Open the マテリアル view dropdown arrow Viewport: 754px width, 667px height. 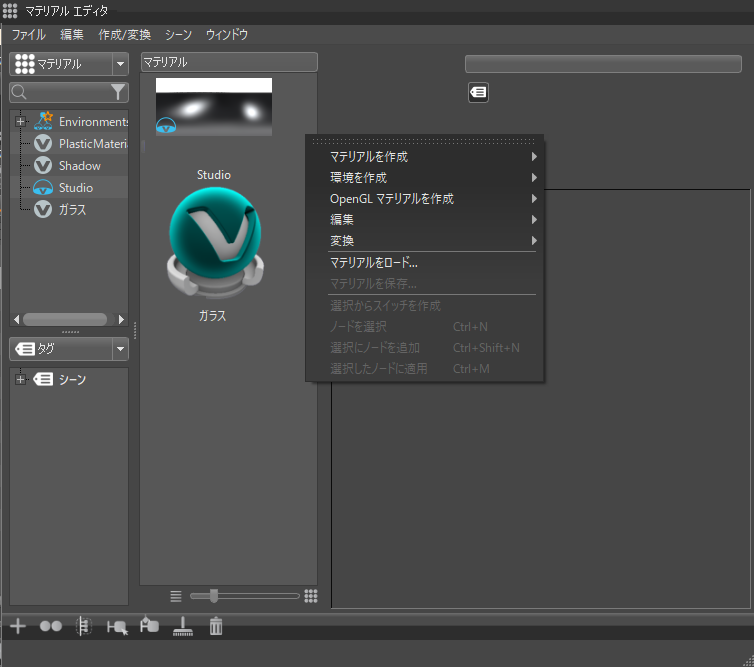tap(120, 64)
